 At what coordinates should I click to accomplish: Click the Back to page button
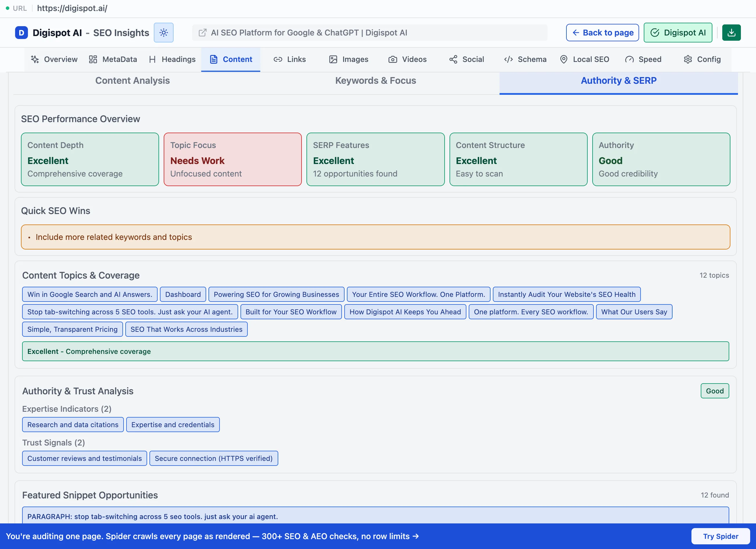602,33
